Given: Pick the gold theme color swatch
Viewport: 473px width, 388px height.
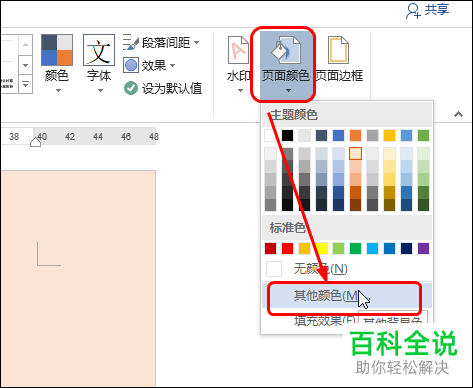Looking at the screenshot, I should tap(389, 136).
